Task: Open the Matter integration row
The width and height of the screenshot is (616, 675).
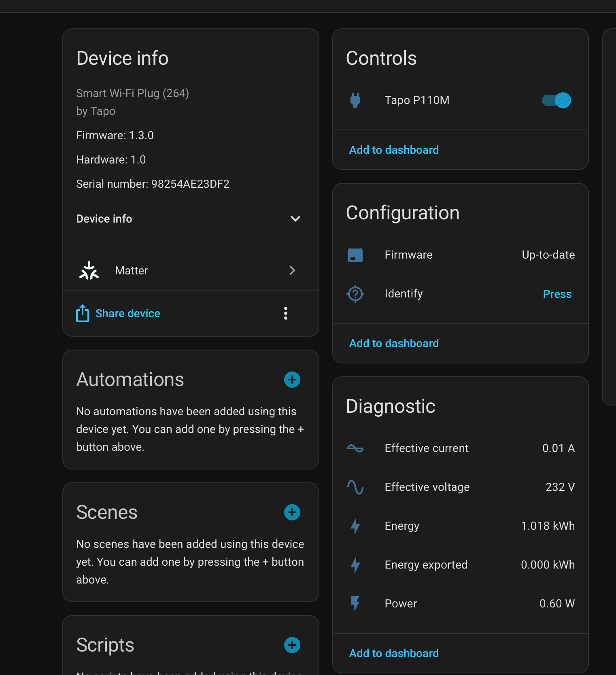Action: pyautogui.click(x=191, y=270)
